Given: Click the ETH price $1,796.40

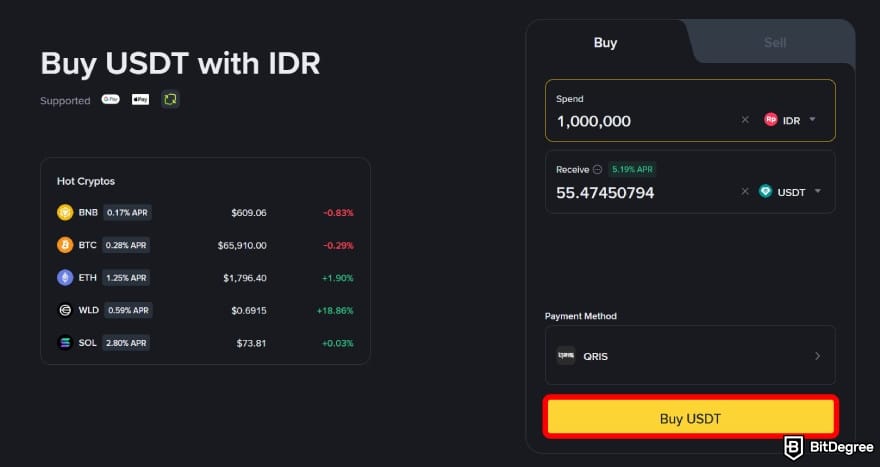Looking at the screenshot, I should point(245,278).
